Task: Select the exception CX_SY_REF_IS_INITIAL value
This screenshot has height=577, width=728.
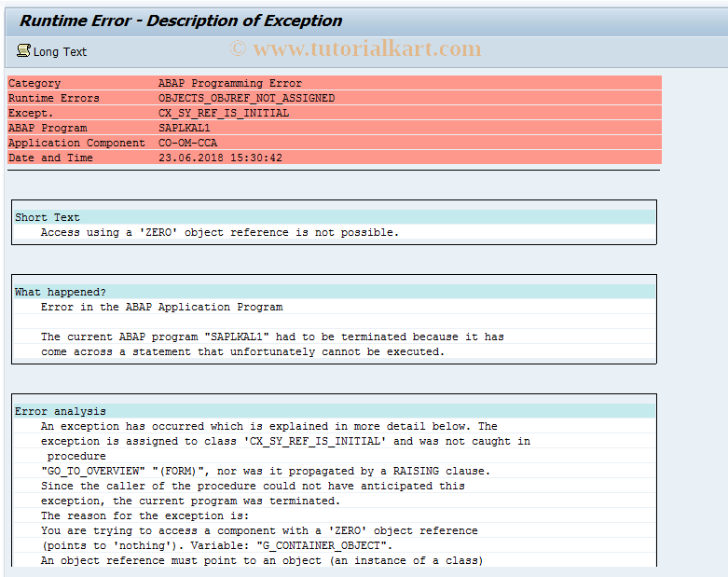Action: [224, 113]
